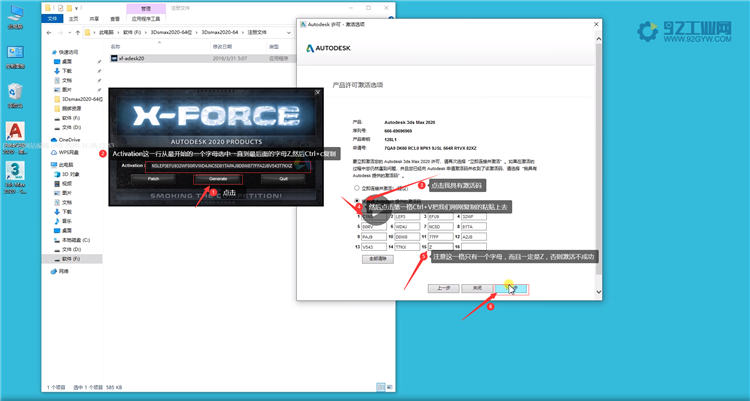Expand the chevron after 3Dsmax2020-64位 in address bar
750x401 pixels.
197,33
